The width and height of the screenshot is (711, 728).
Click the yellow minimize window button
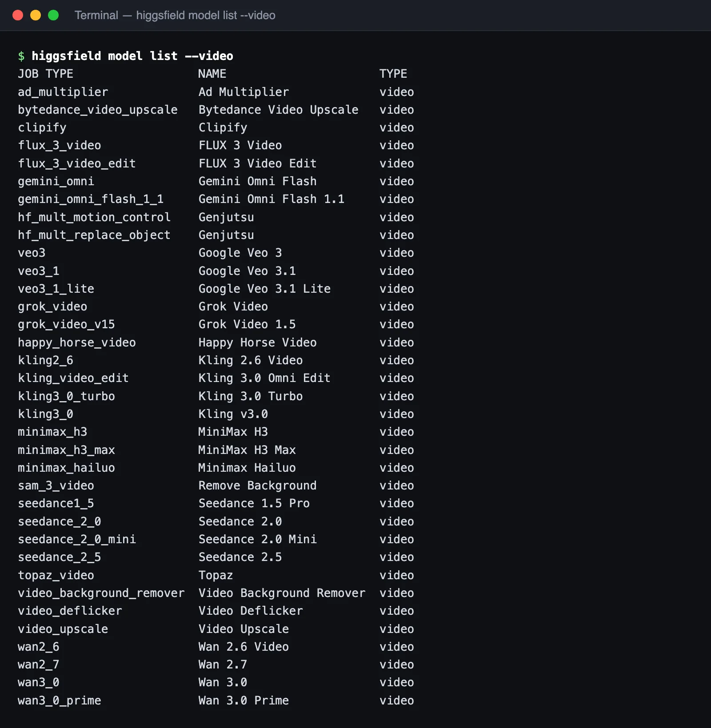click(x=36, y=15)
